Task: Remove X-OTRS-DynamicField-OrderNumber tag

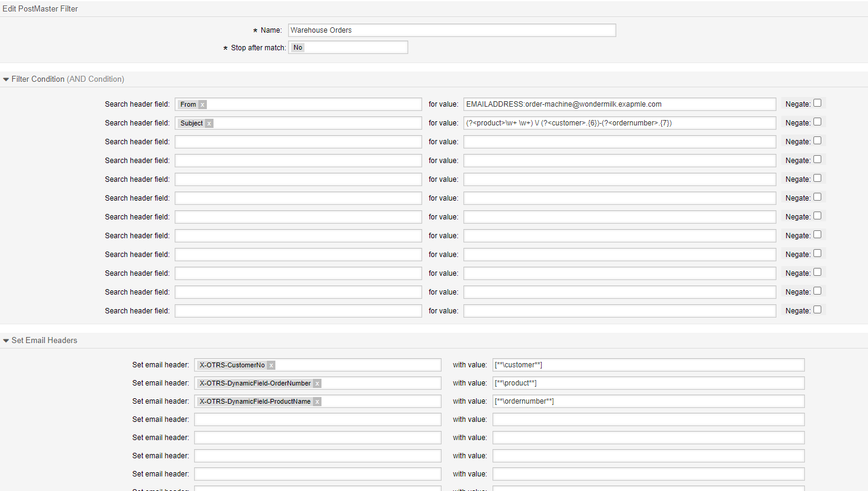Action: [x=317, y=383]
